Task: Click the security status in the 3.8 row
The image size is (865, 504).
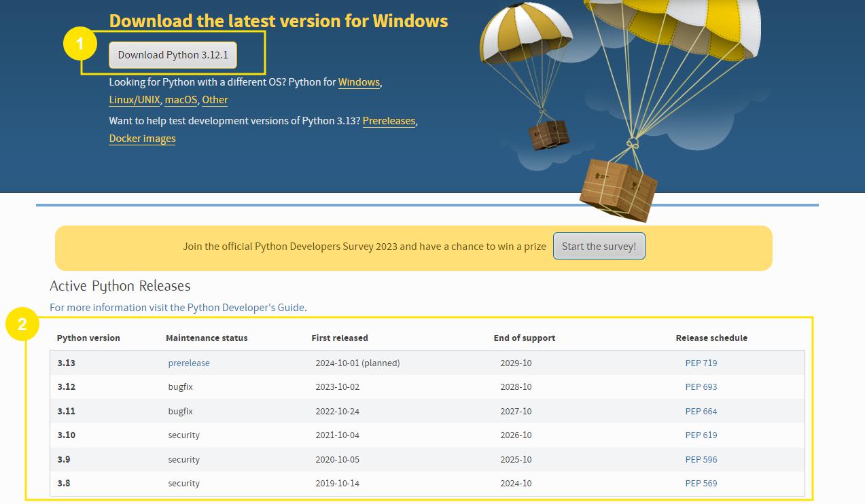Action: pos(184,484)
